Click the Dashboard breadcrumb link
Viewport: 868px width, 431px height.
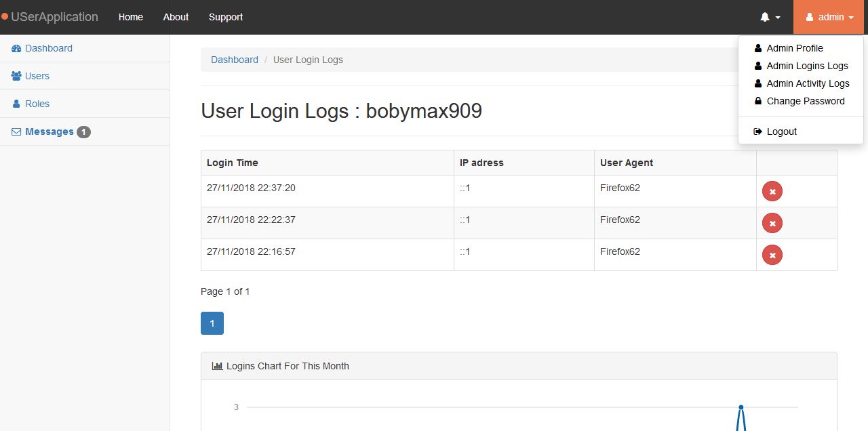[x=235, y=60]
